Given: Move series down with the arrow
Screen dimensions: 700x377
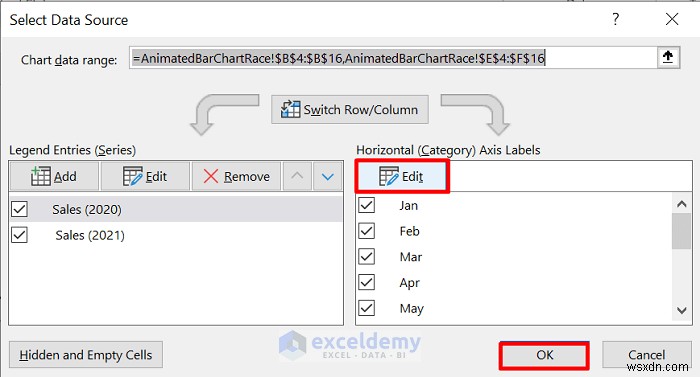Looking at the screenshot, I should [328, 176].
